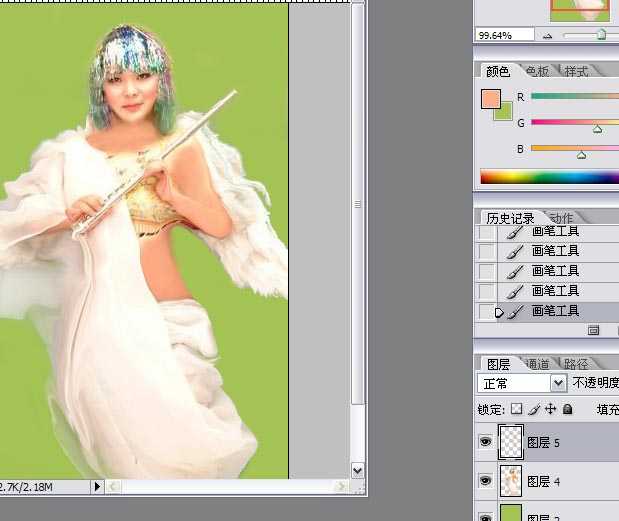The height and width of the screenshot is (521, 619).
Task: Click the document scroll down arrow
Action: pyautogui.click(x=358, y=469)
